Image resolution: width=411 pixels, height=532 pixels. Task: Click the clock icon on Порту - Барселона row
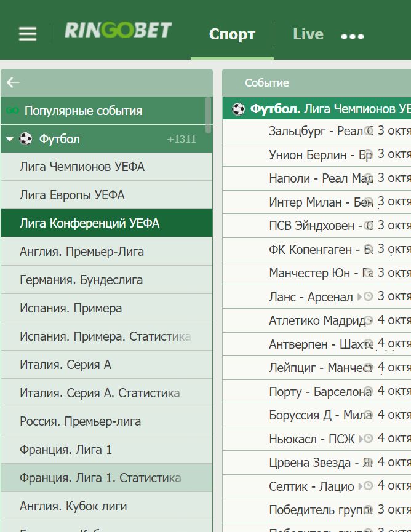[369, 391]
